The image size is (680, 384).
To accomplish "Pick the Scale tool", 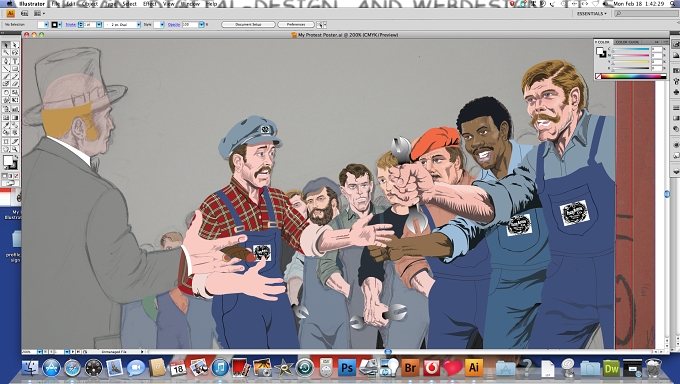I will click(15, 92).
